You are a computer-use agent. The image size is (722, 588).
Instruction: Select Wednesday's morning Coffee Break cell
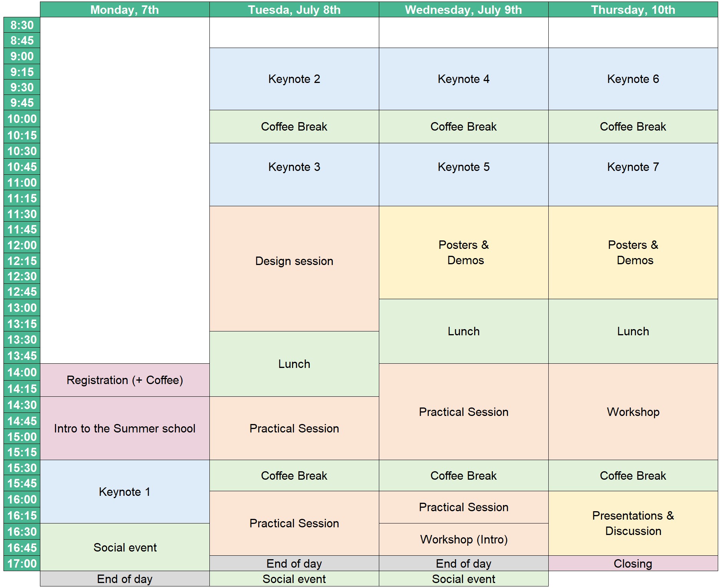(x=464, y=127)
